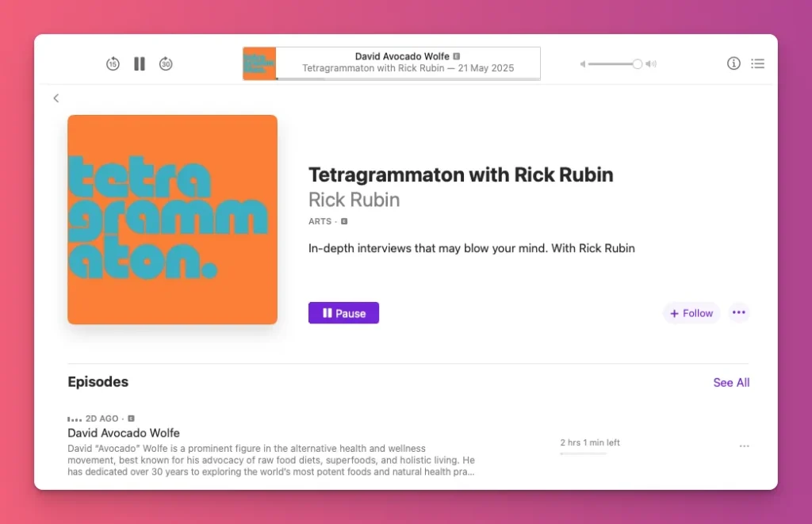
Task: Click the purple Pause button
Action: pos(344,313)
